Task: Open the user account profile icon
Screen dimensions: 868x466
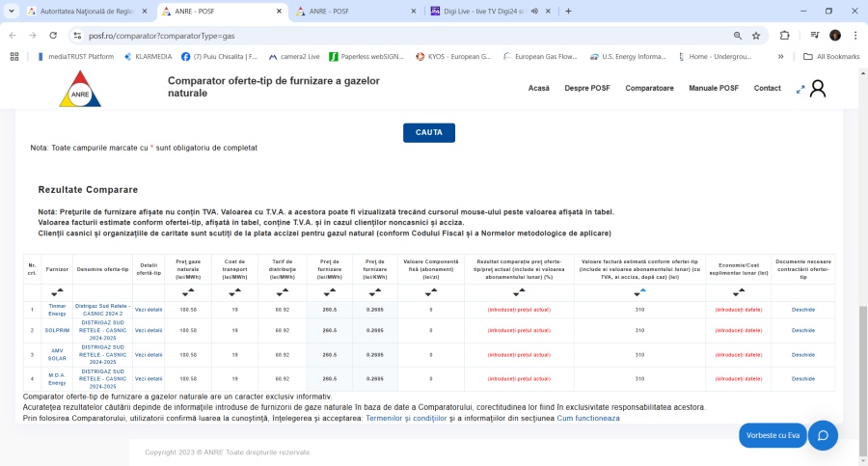Action: 818,89
